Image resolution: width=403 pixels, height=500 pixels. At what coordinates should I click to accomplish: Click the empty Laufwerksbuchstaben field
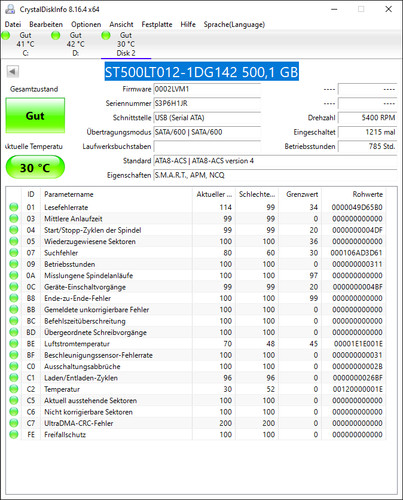coord(207,146)
